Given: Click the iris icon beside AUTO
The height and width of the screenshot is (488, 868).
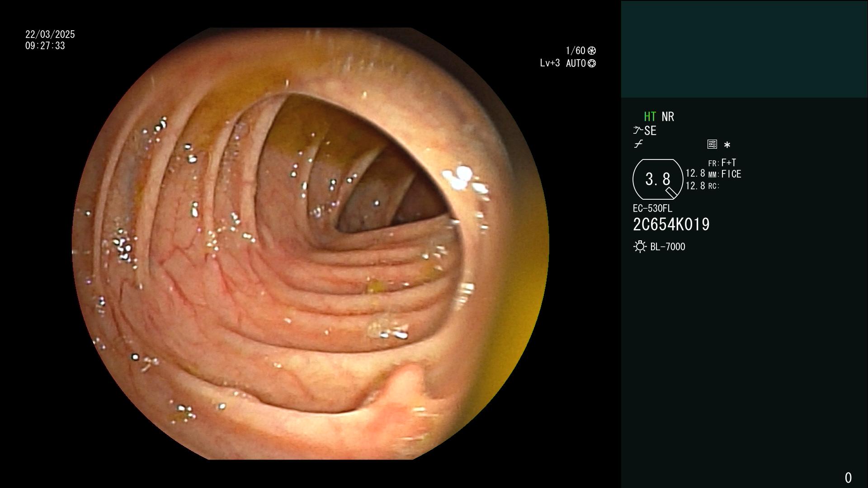Looking at the screenshot, I should click(x=592, y=63).
